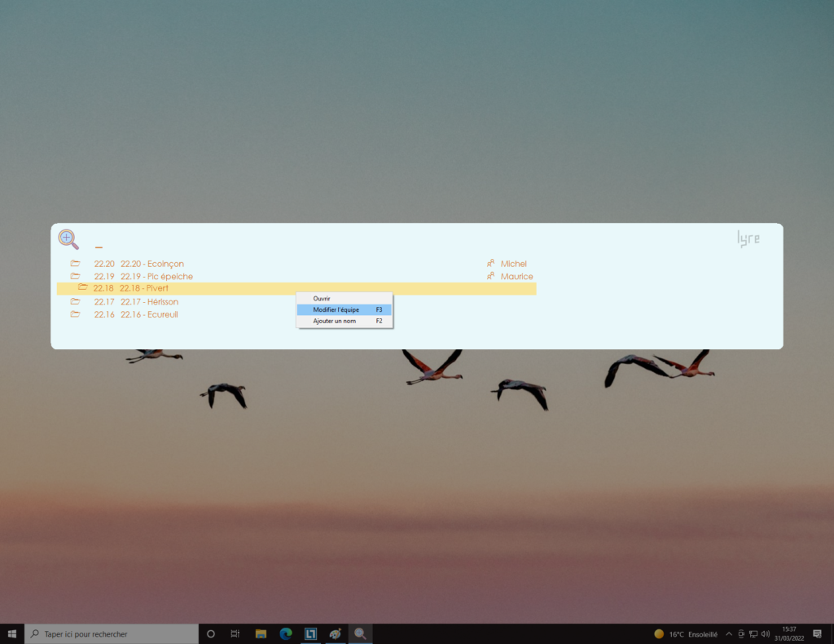This screenshot has height=644, width=834.
Task: Click team member name Maurice
Action: coord(516,277)
